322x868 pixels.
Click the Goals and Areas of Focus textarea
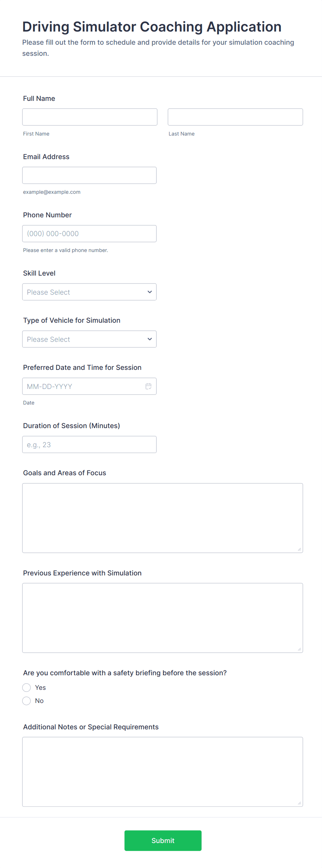click(162, 518)
